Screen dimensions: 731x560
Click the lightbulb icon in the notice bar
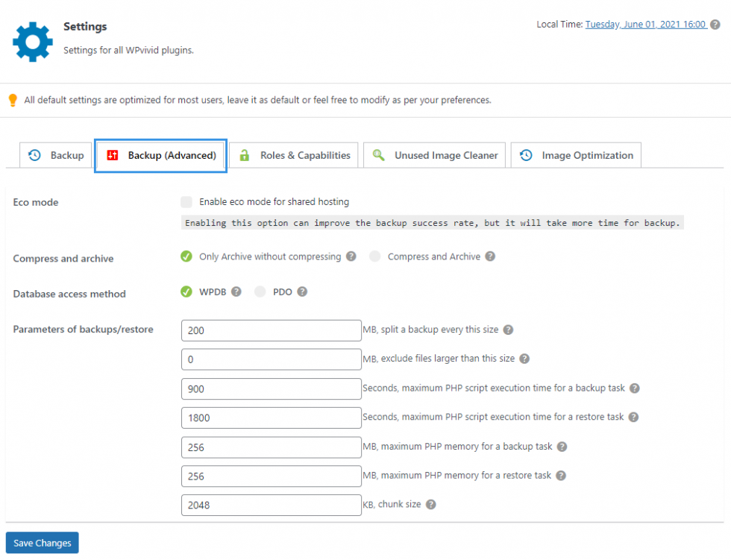[13, 99]
